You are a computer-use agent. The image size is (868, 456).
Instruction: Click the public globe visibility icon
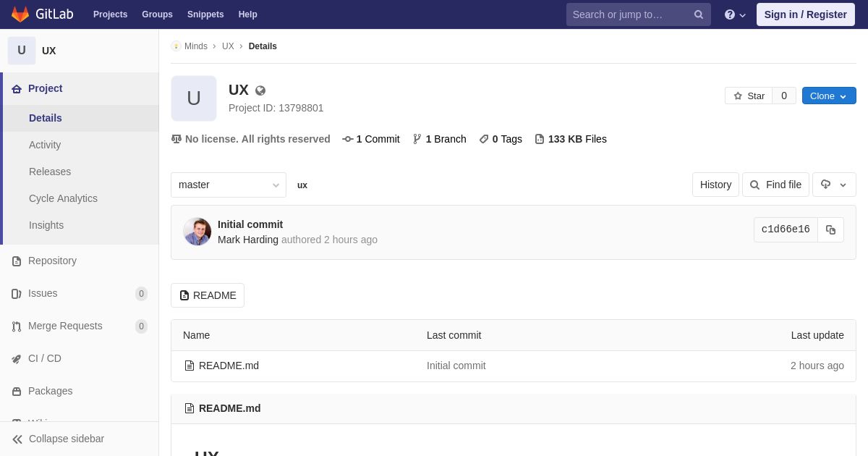(260, 90)
